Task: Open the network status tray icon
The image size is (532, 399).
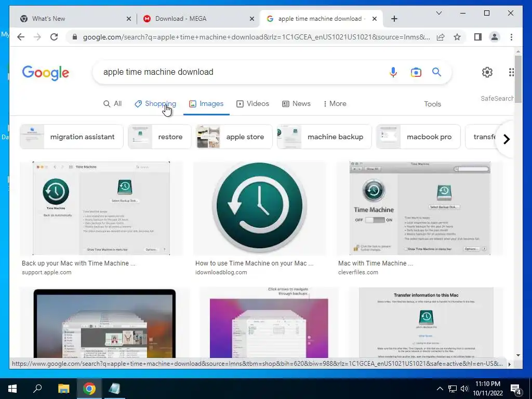Action: click(x=452, y=389)
